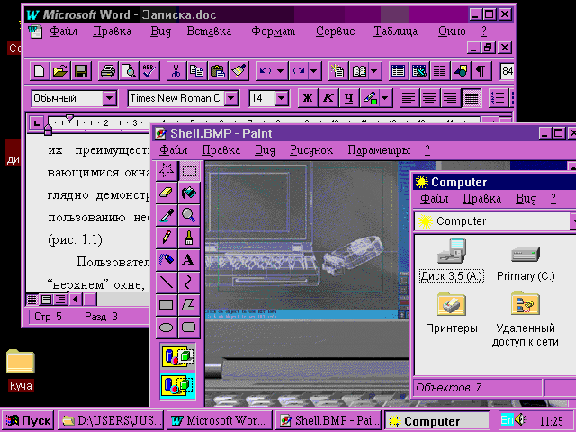Open the style dropdown showing Обычный
The height and width of the screenshot is (432, 576).
click(109, 98)
